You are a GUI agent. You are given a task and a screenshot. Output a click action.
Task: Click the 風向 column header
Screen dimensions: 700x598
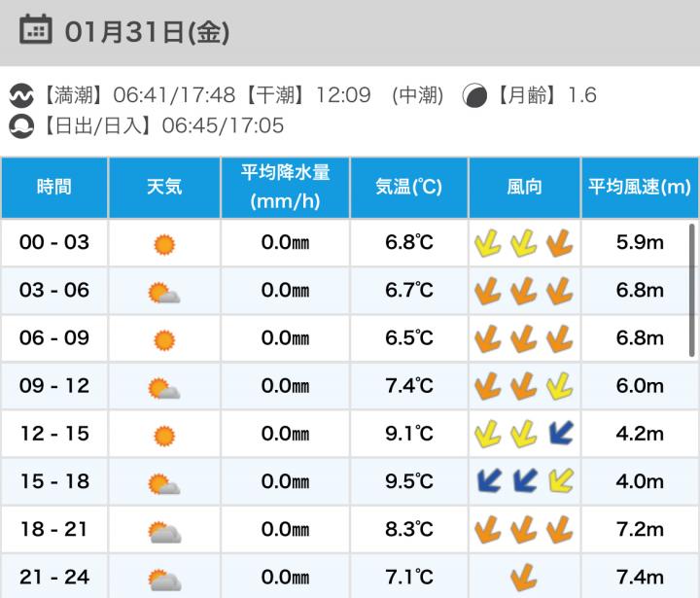point(525,187)
